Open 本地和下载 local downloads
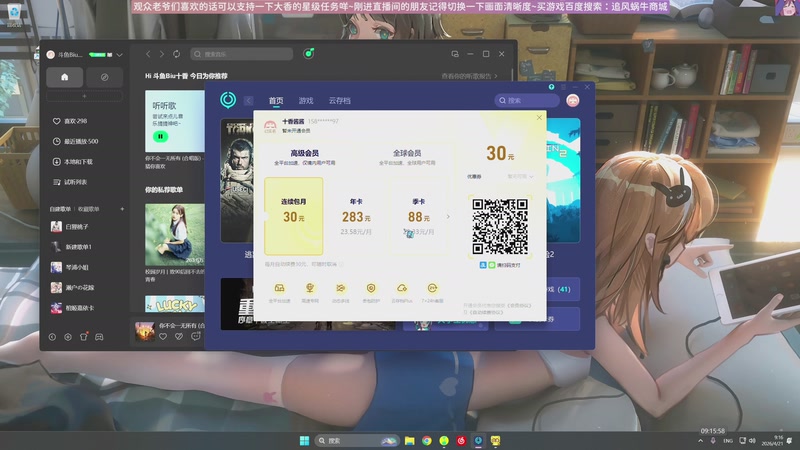 tap(72, 162)
